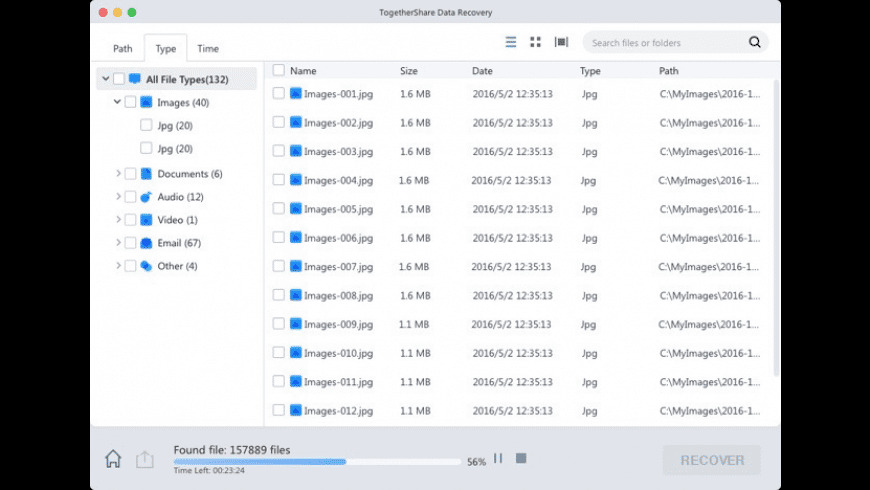Sort by Date column header
870x490 pixels.
point(482,70)
